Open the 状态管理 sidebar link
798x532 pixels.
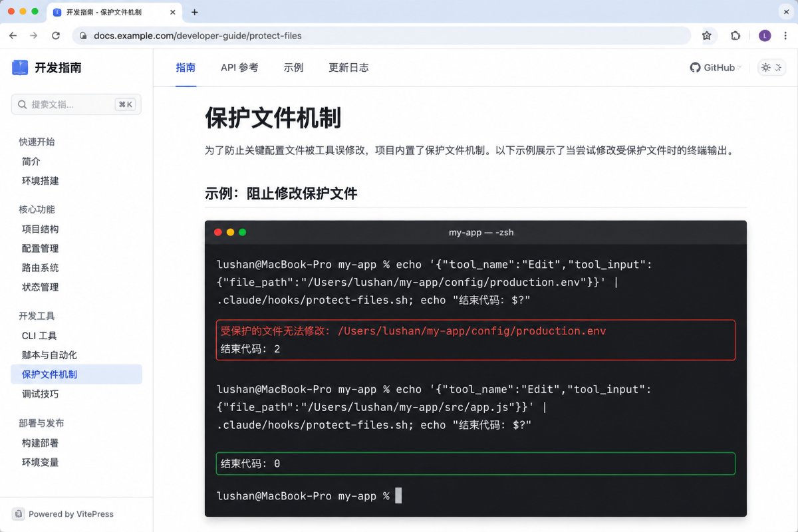[40, 287]
